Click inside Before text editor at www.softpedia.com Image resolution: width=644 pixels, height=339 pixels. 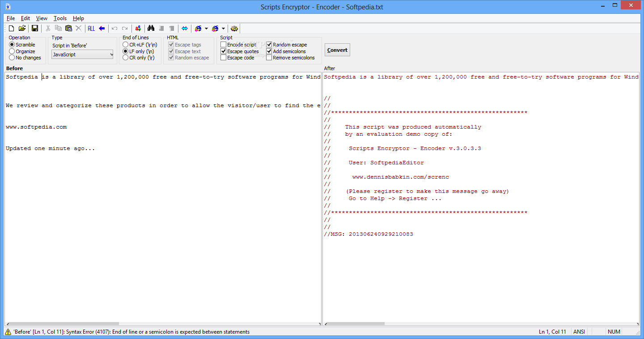[x=36, y=127]
